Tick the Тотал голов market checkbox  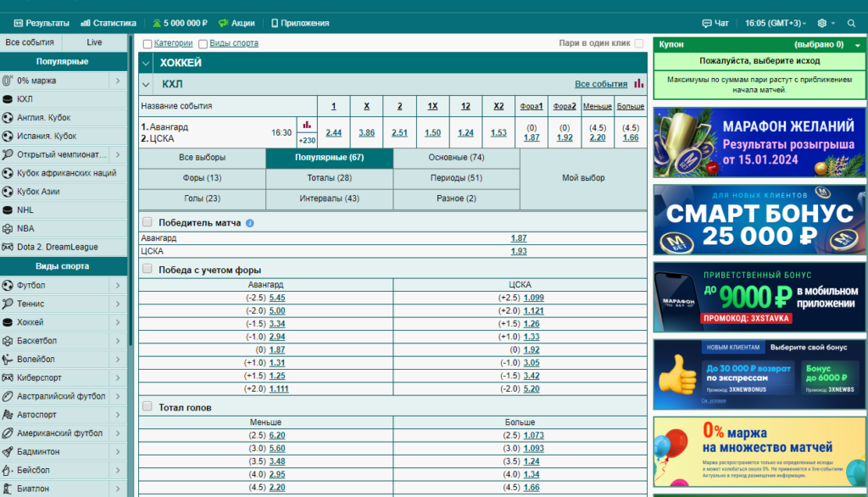click(147, 406)
